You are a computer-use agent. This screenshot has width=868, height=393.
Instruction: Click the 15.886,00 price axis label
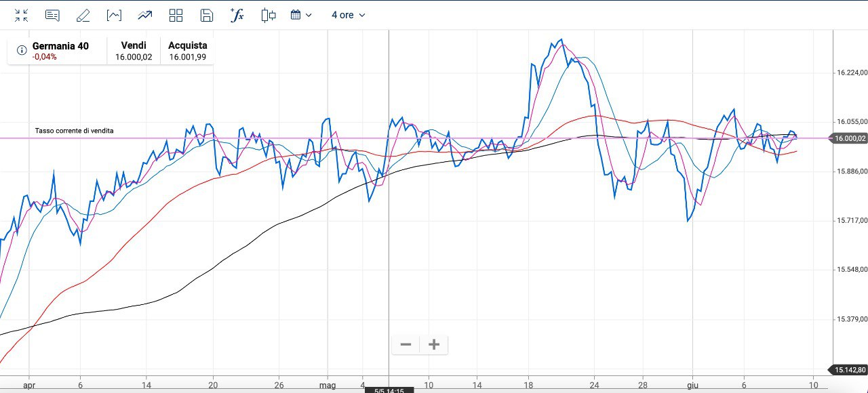[x=852, y=171]
